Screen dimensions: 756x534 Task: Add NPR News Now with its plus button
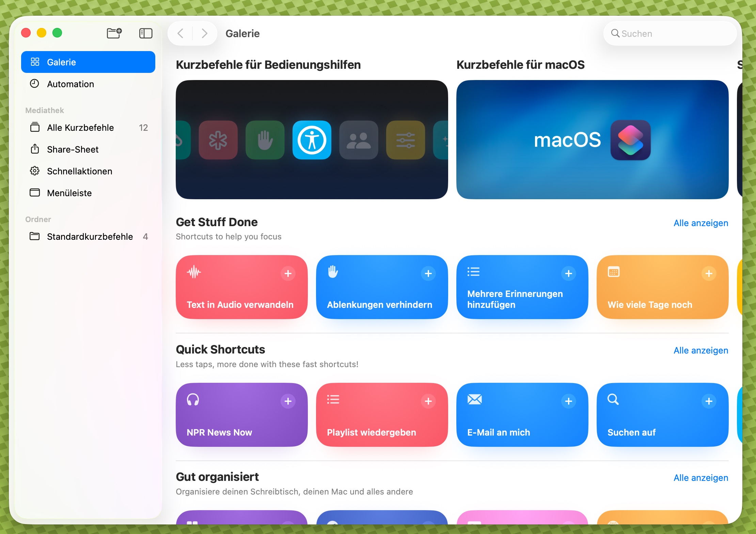click(288, 401)
